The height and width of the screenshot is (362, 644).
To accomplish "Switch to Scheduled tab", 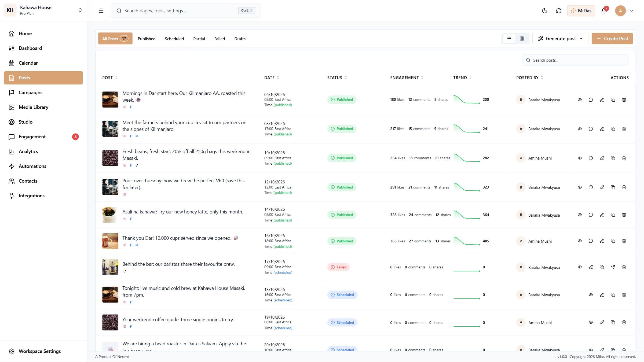I will coord(174,39).
